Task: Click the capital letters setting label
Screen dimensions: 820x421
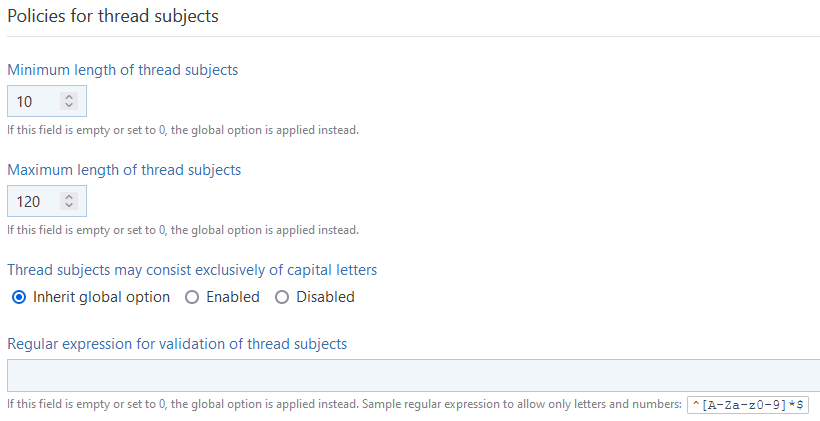Action: 192,270
